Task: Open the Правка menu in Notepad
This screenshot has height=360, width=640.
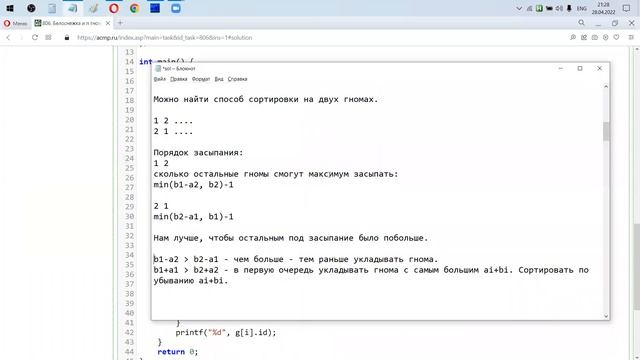Action: click(178, 79)
